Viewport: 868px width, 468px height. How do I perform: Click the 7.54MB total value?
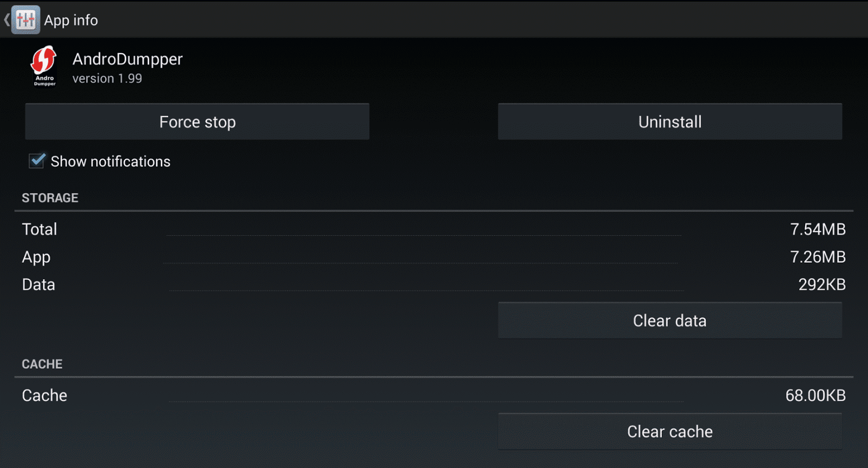click(818, 229)
